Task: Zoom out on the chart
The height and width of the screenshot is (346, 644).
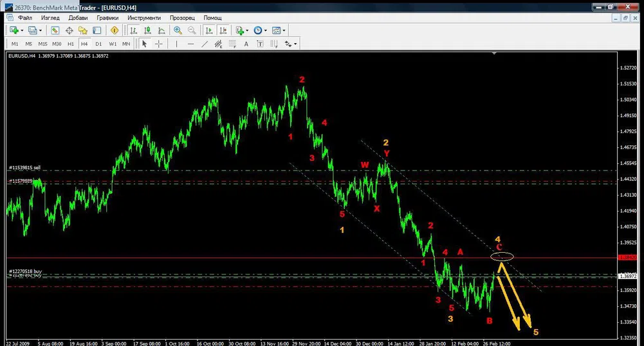Action: [x=192, y=30]
